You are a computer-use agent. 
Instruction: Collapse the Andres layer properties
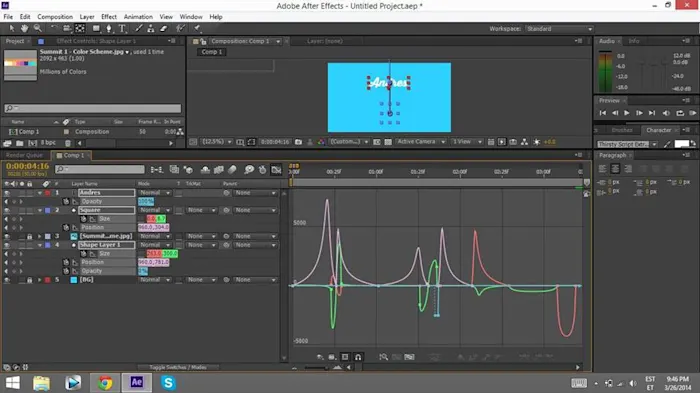40,193
